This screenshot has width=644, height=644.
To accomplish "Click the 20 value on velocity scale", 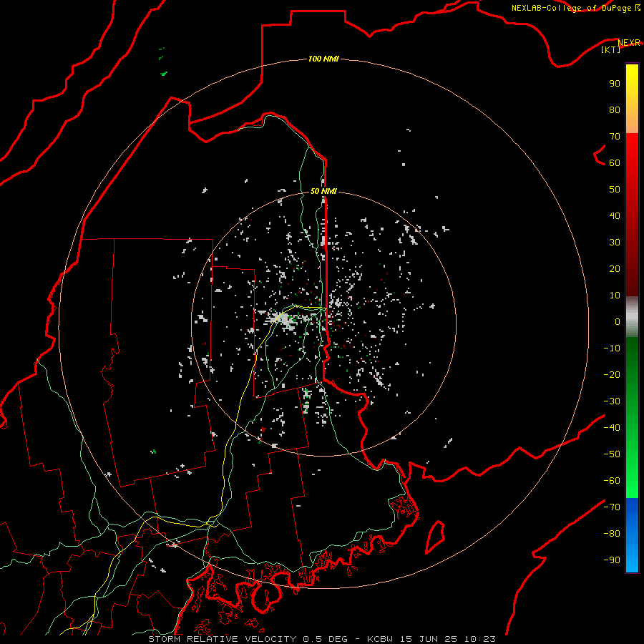I will [615, 268].
